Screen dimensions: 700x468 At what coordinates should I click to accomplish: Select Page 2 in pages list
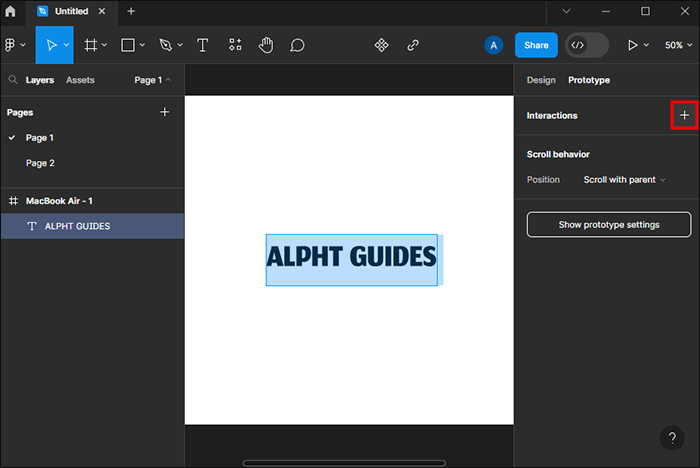pos(40,163)
